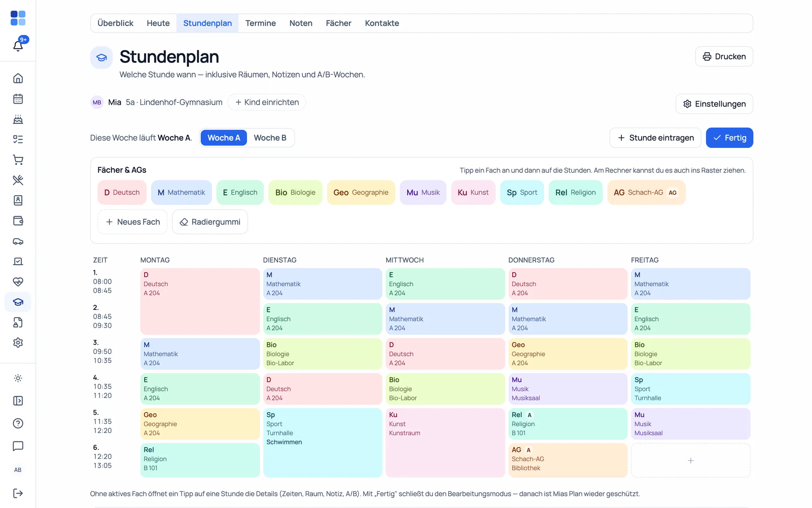Open the help question mark icon
Screen dimensions: 812x508
coord(18,423)
